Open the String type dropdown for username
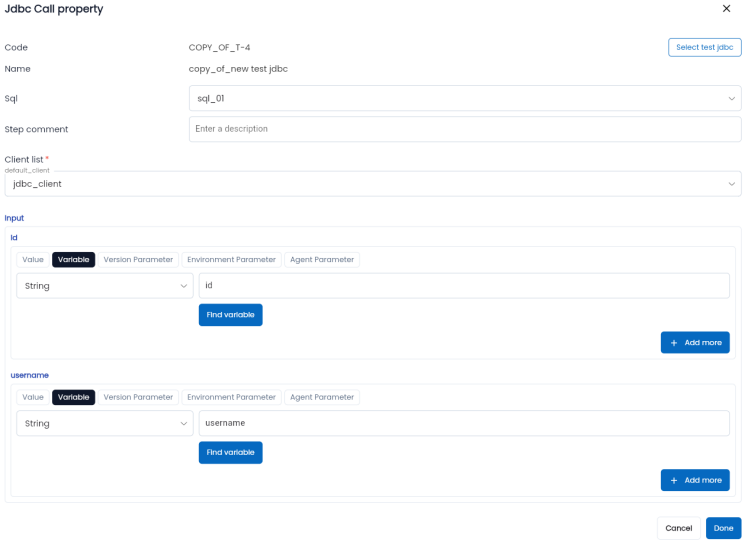This screenshot has width=752, height=545. pyautogui.click(x=105, y=424)
